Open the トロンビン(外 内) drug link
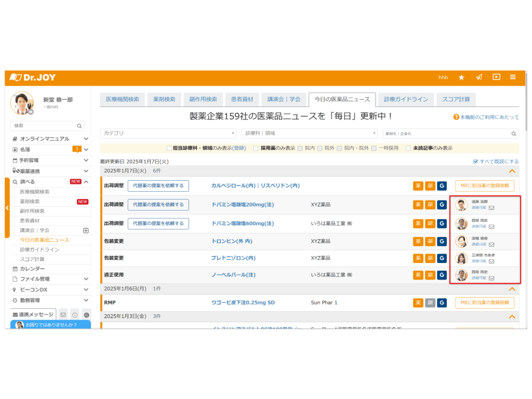The height and width of the screenshot is (399, 532). (232, 242)
